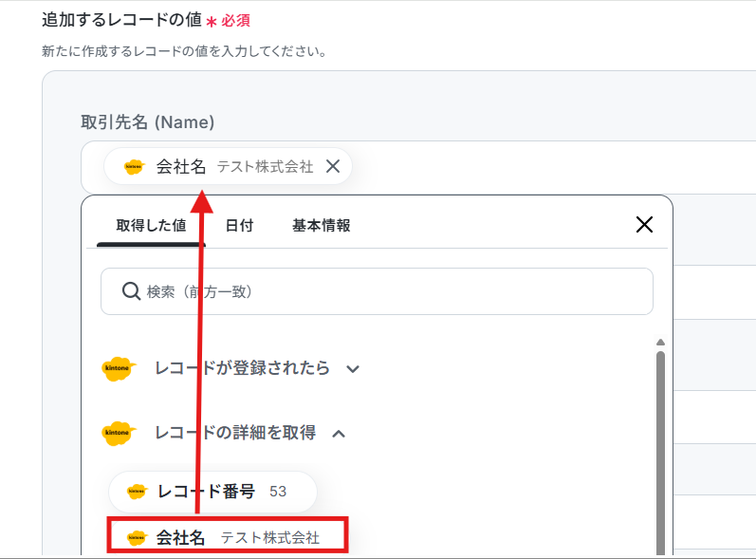The height and width of the screenshot is (559, 756).
Task: Click the search magnifier icon
Action: pyautogui.click(x=131, y=291)
